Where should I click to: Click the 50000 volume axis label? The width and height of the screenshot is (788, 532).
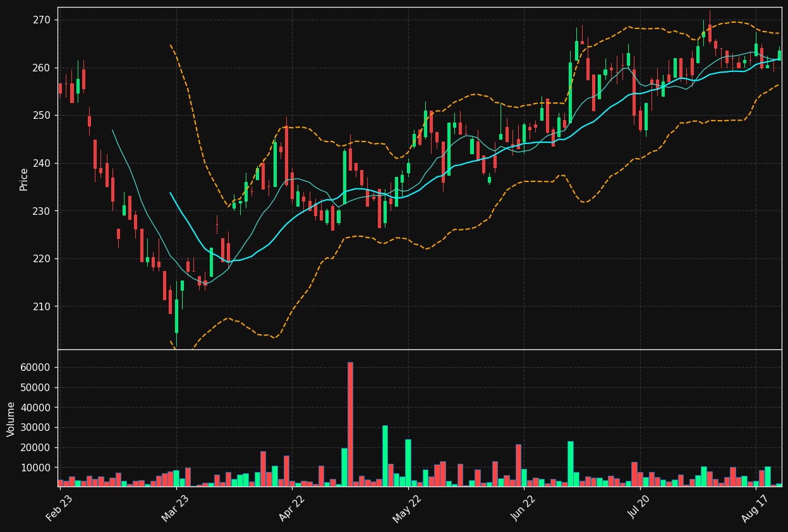36,388
